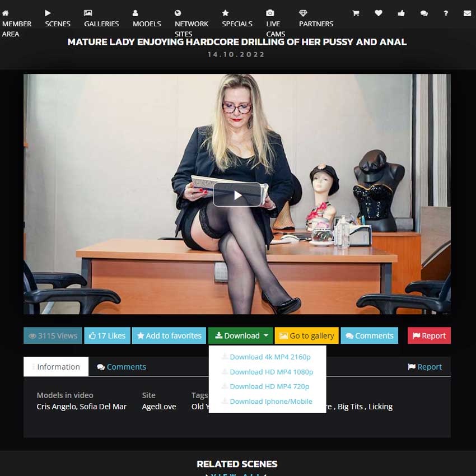The image size is (476, 476).
Task: Open the shopping cart icon
Action: pos(356,13)
